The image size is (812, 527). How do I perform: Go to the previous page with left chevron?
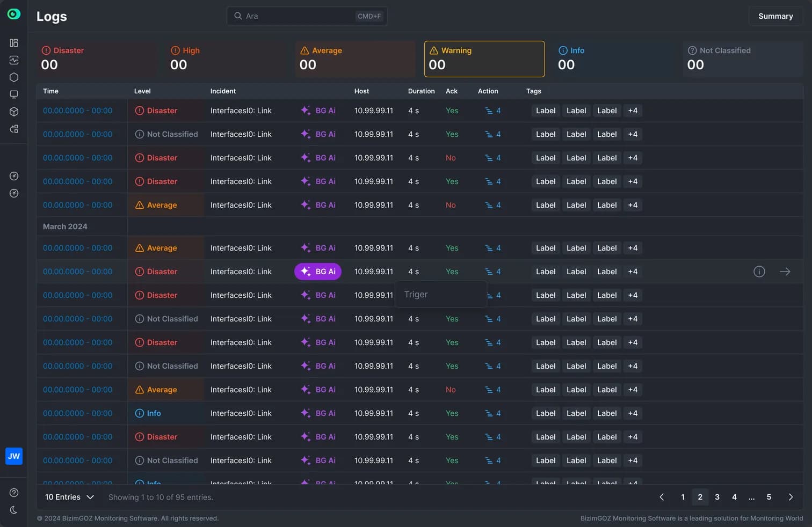click(662, 497)
